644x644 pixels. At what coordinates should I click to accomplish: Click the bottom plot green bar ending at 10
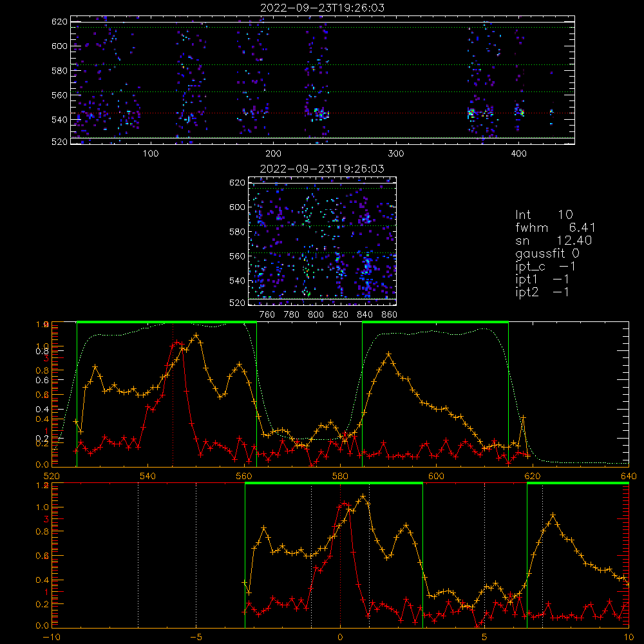pos(578,484)
